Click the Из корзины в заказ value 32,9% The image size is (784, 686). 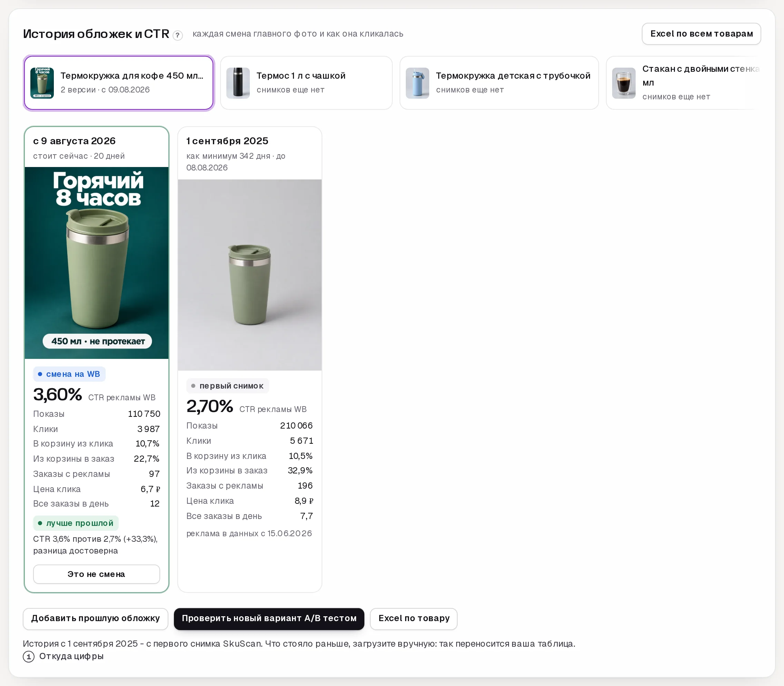coord(300,470)
